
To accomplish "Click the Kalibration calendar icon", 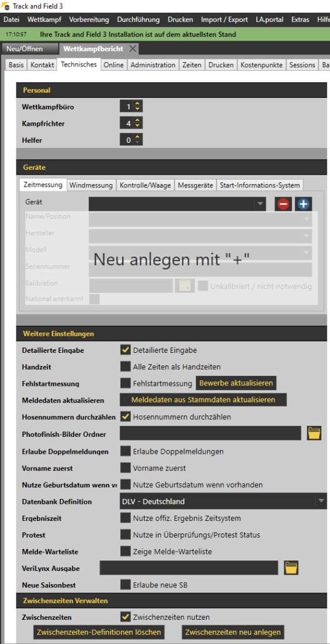I will click(x=185, y=286).
